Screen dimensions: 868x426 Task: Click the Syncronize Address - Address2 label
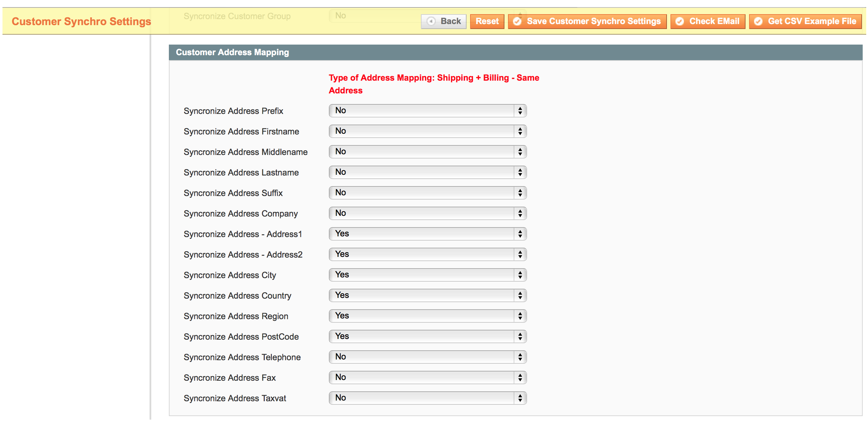243,255
